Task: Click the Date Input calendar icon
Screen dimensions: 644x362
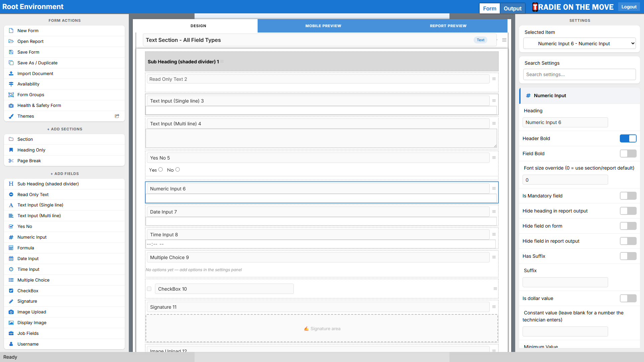Action: pyautogui.click(x=11, y=259)
